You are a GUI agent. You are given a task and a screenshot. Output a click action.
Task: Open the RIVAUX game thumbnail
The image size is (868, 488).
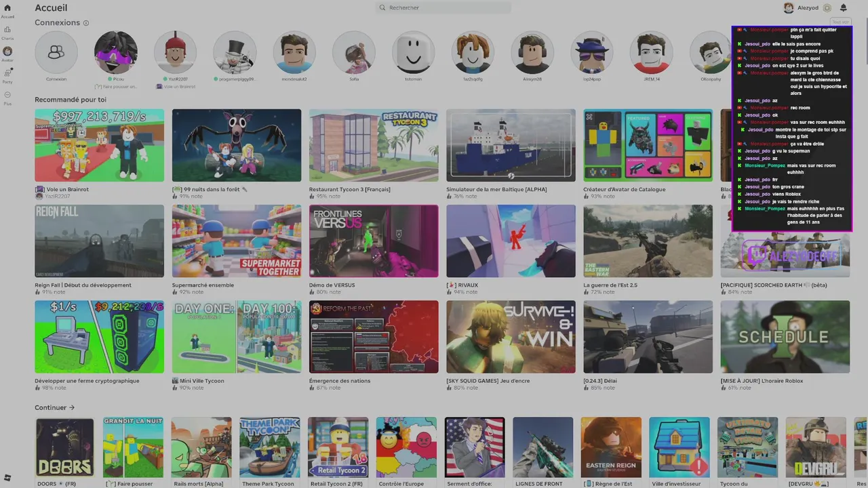(511, 241)
